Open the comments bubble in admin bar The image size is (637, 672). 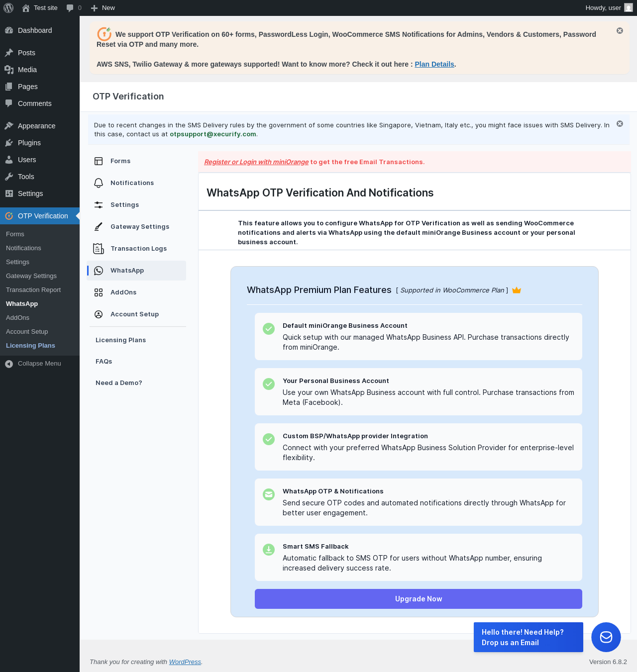click(x=70, y=8)
